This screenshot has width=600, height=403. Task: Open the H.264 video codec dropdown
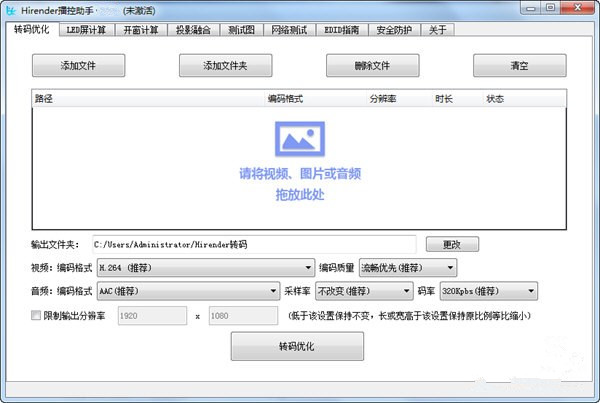point(204,267)
